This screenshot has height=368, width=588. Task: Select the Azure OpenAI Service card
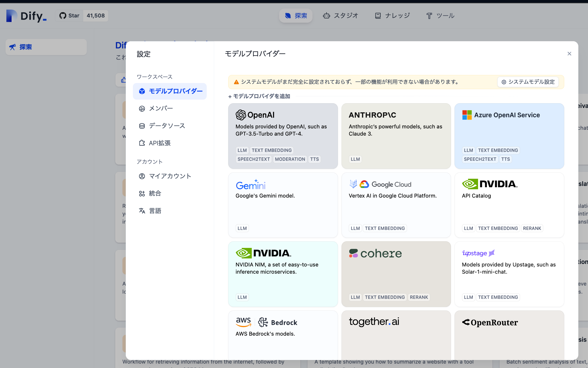(509, 136)
